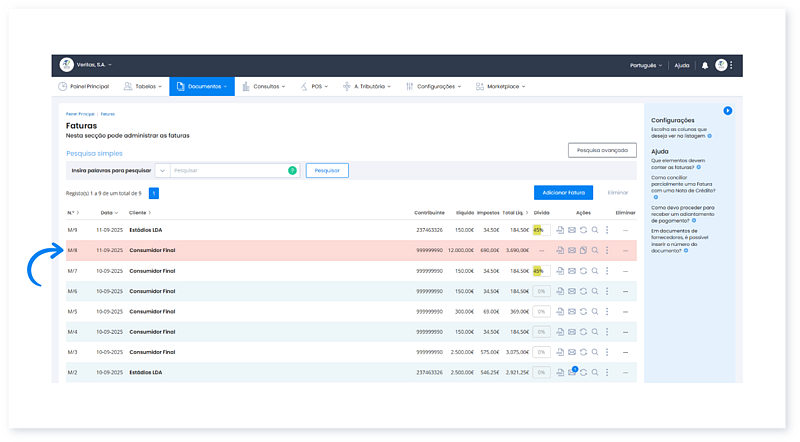The image size is (800, 442).
Task: Click the Adicionar Fatura button
Action: point(564,191)
